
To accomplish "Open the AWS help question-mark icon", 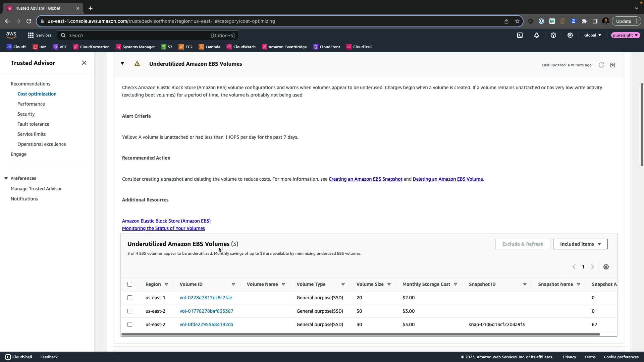I will click(553, 35).
